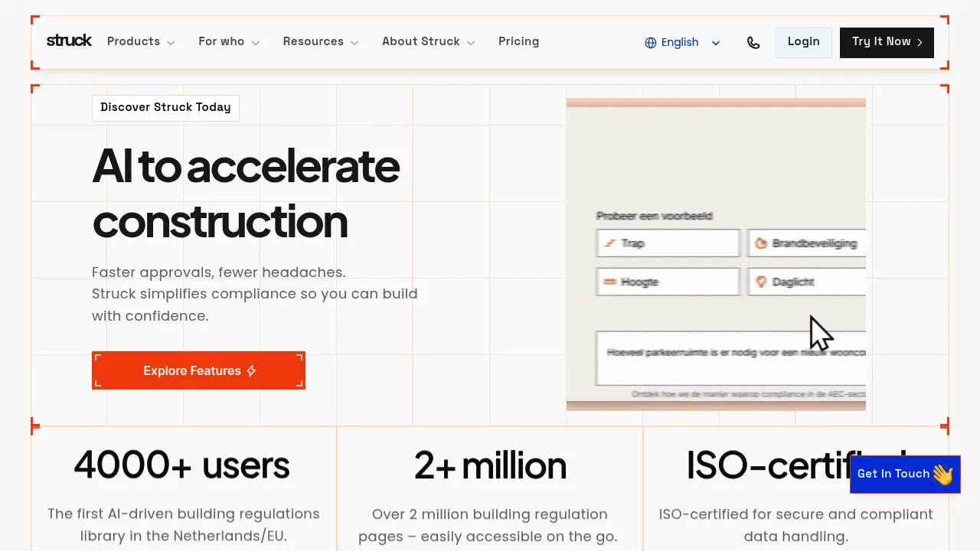Click the "secure and compliant data handling" description
The image size is (980, 551).
tap(796, 525)
